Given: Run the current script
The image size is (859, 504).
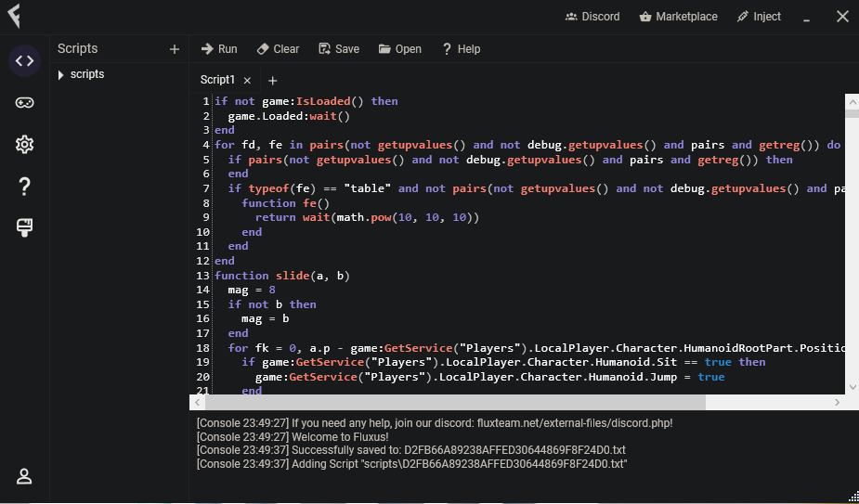Looking at the screenshot, I should (x=219, y=49).
